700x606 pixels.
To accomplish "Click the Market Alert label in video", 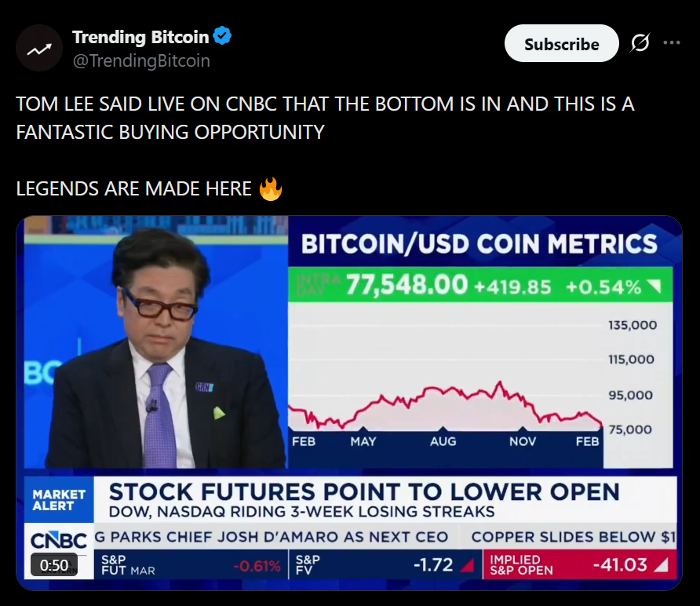I will [59, 500].
